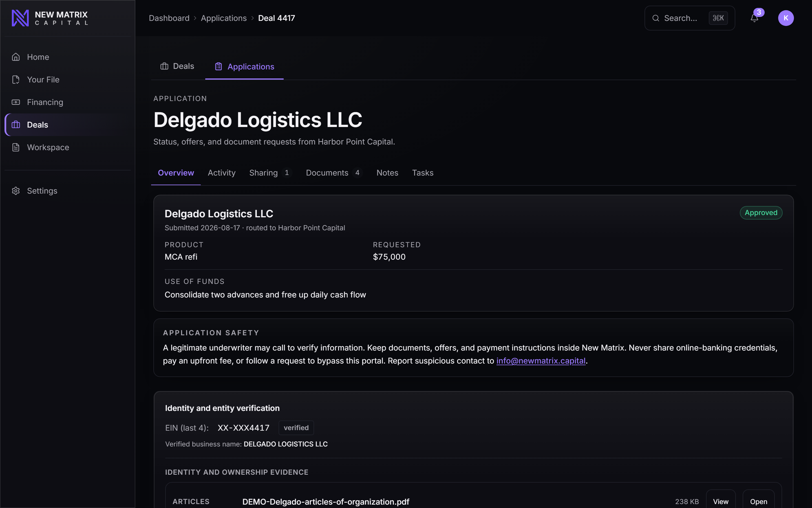
Task: Select Deals in the sidebar
Action: (x=68, y=125)
